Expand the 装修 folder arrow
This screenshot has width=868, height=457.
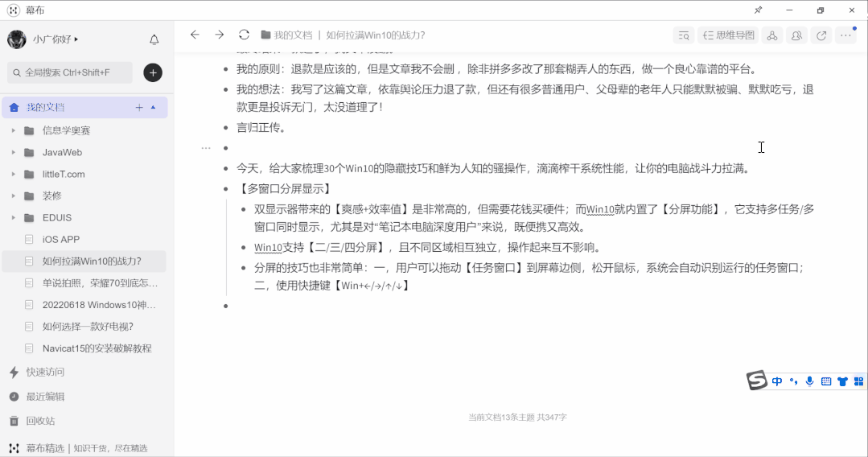tap(14, 196)
